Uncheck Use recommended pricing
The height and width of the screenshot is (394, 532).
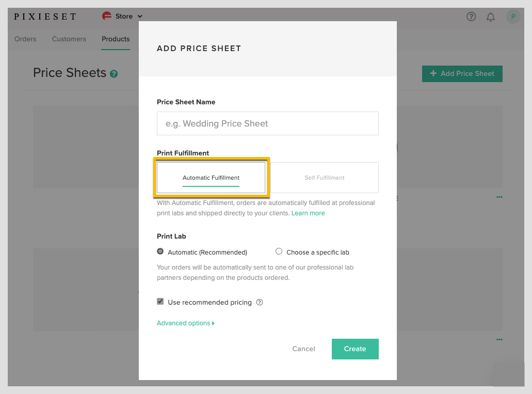point(160,302)
